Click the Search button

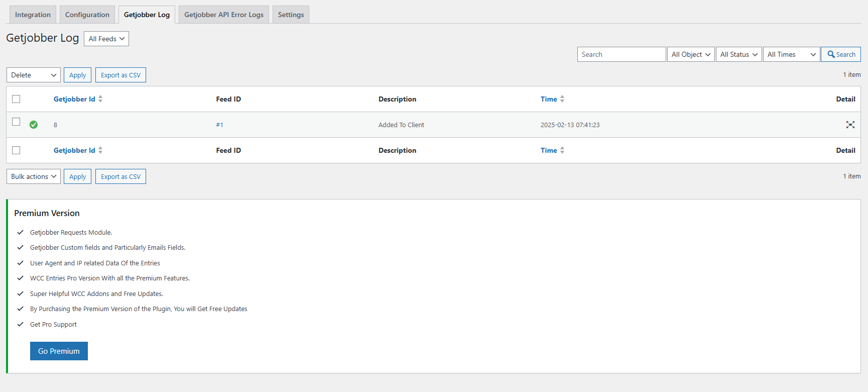[841, 54]
